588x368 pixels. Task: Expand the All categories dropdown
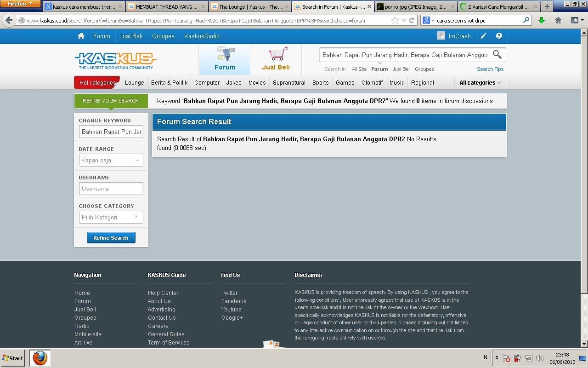point(480,83)
